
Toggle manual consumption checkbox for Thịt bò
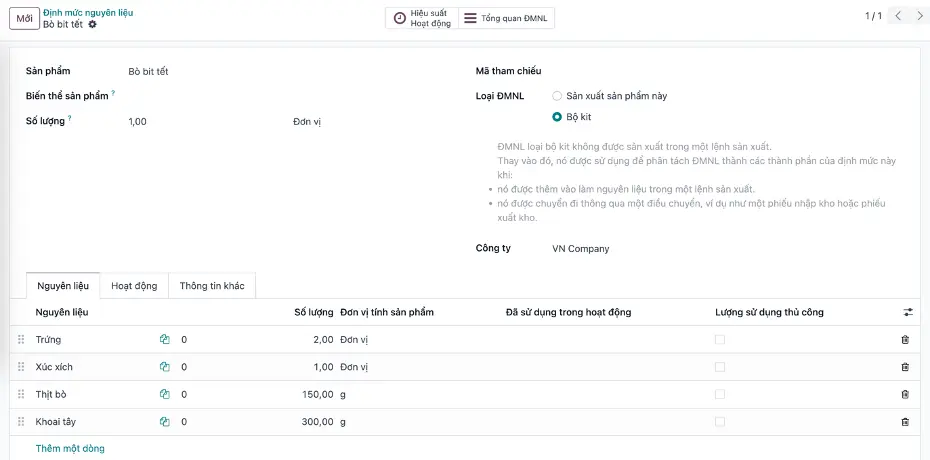pos(720,395)
